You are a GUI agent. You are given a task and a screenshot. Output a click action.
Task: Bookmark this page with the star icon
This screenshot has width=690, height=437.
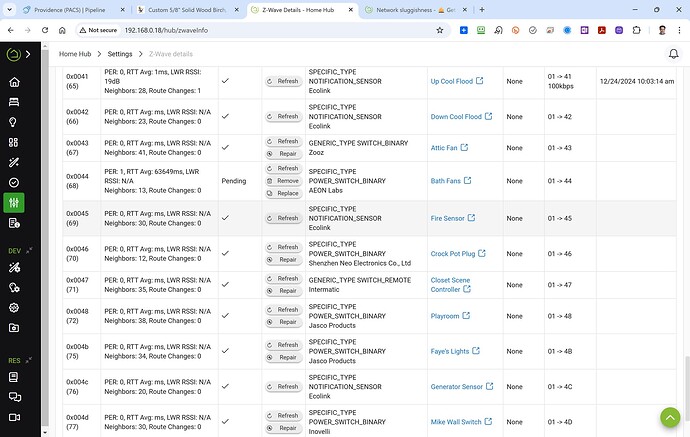(x=440, y=30)
